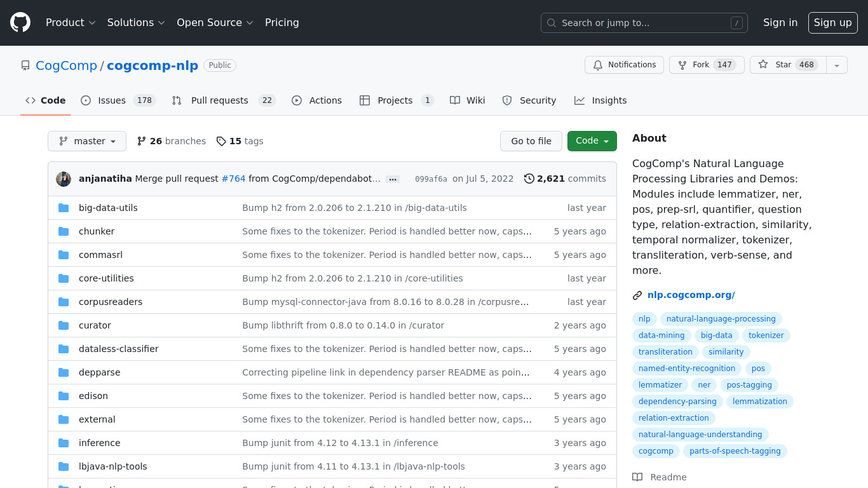868x488 pixels.
Task: Click the Readme book icon
Action: pyautogui.click(x=637, y=477)
